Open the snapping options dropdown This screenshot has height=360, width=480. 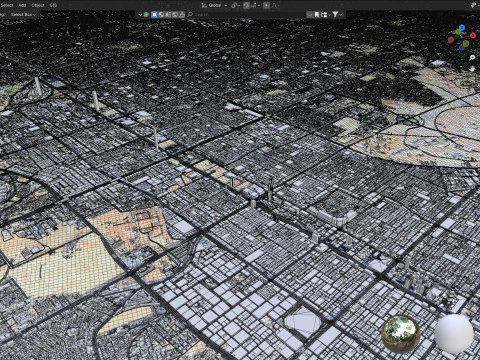click(x=255, y=5)
